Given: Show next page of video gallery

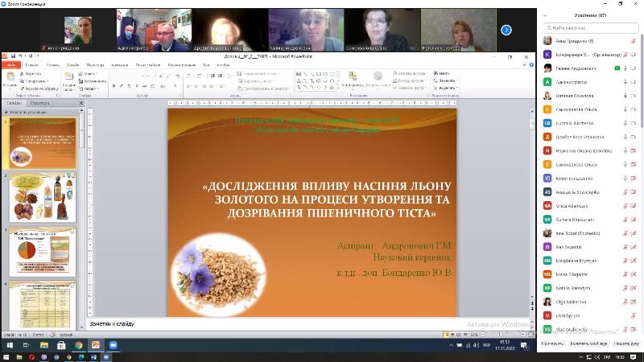Looking at the screenshot, I should coord(506,30).
